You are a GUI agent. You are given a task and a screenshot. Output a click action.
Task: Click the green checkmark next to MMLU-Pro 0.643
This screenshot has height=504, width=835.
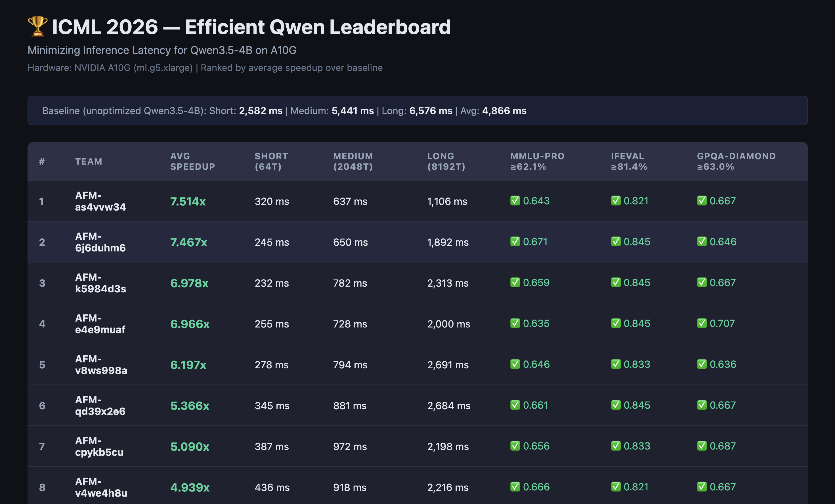515,201
